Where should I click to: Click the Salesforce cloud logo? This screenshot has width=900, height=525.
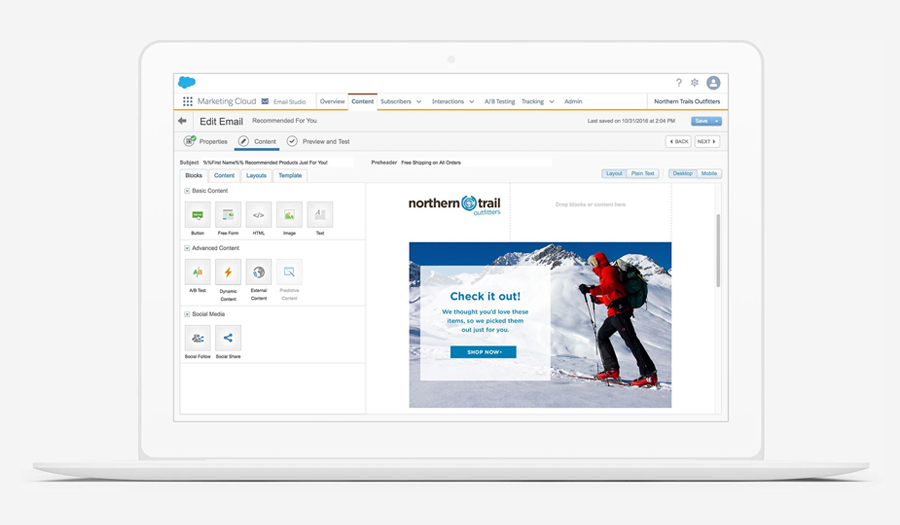point(187,83)
